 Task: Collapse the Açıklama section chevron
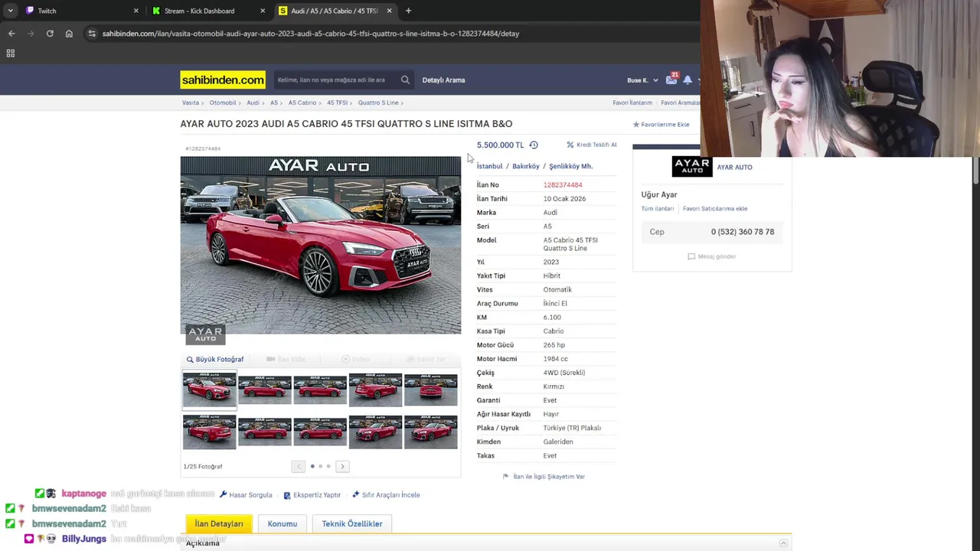coord(783,543)
